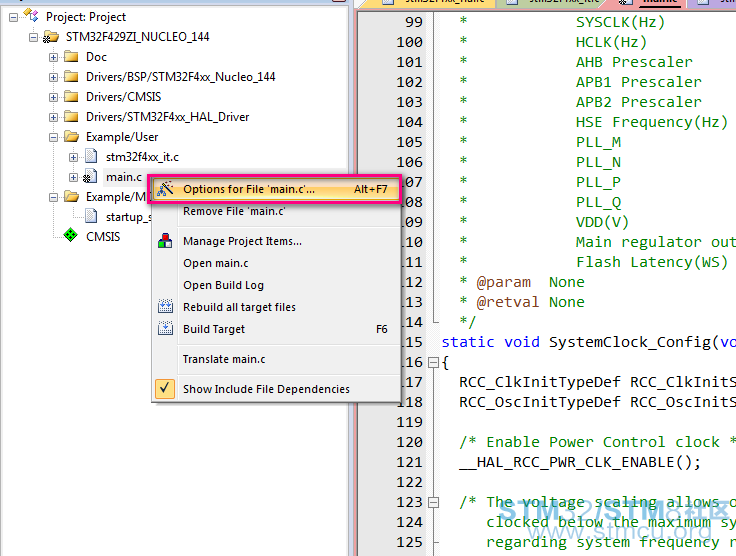
Task: Click the '@retval None' comment line
Action: 522,302
